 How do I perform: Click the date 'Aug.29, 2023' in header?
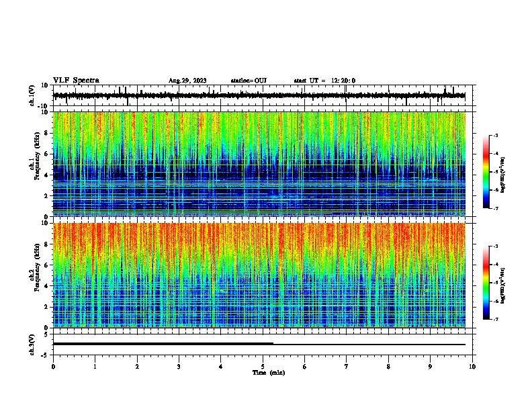(x=187, y=81)
